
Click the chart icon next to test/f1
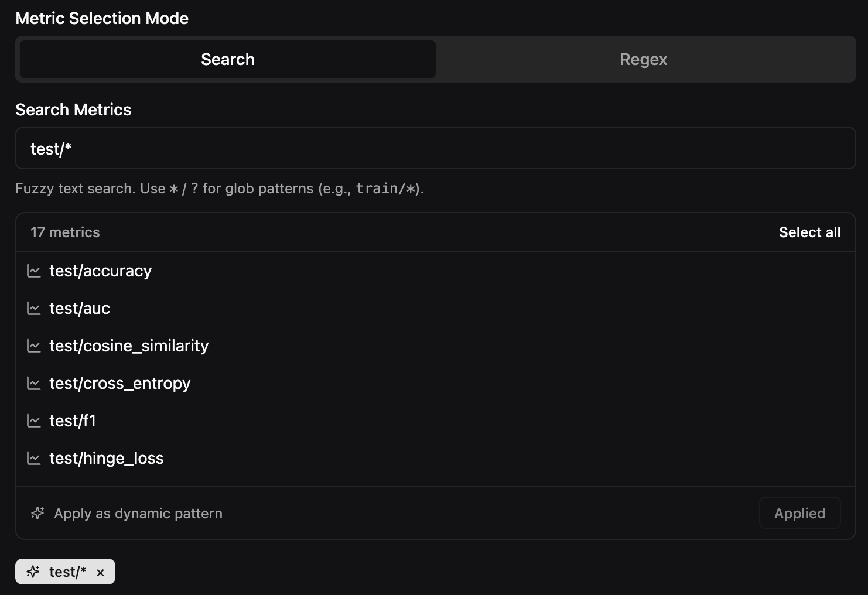(x=34, y=420)
